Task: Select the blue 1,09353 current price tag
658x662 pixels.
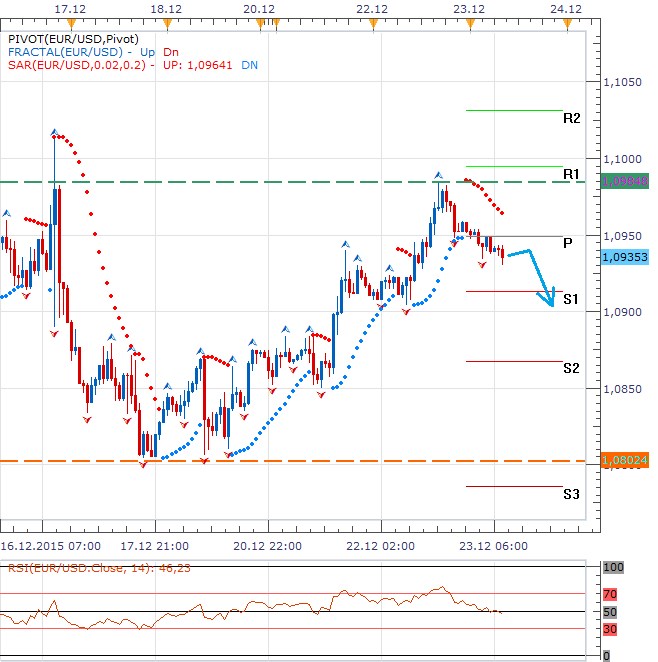Action: 625,257
